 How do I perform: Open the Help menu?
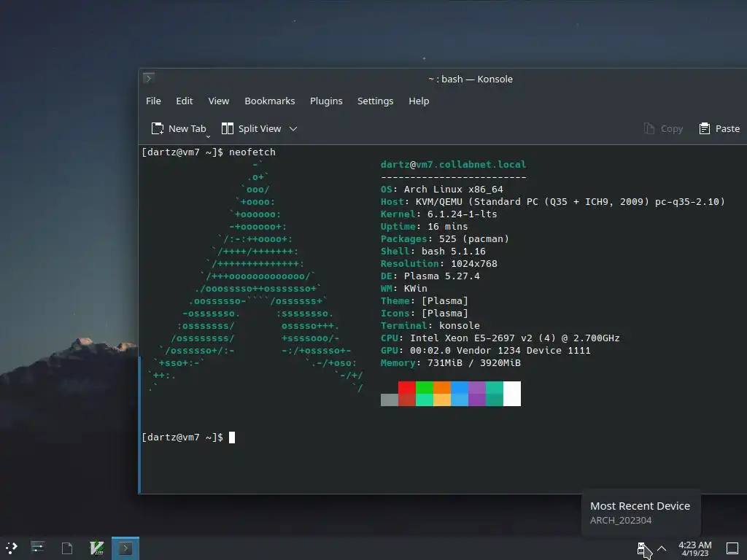pos(419,101)
